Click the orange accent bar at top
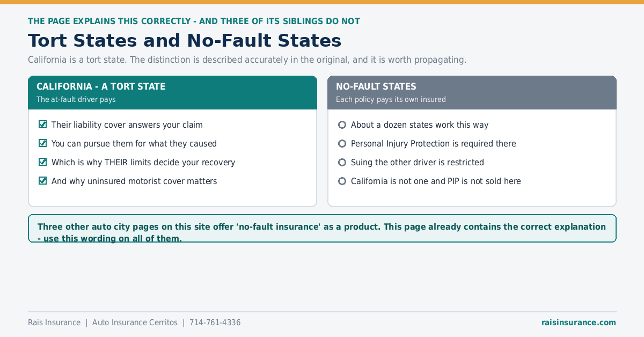 (x=322, y=2)
